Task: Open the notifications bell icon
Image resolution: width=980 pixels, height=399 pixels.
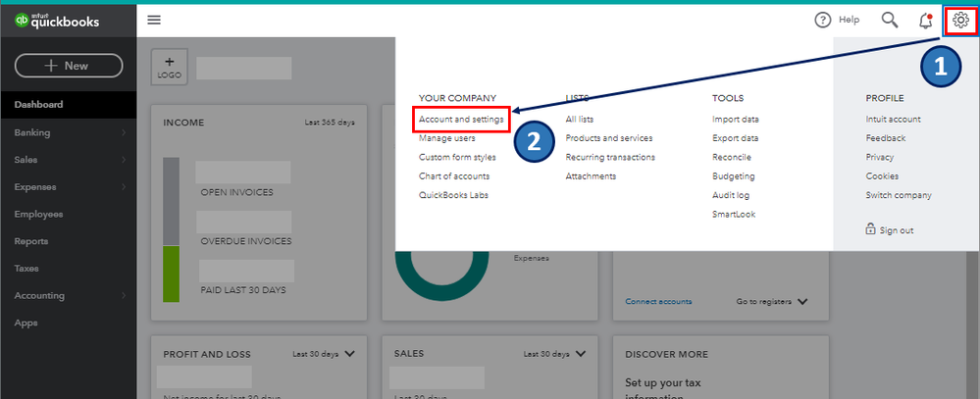Action: tap(926, 21)
